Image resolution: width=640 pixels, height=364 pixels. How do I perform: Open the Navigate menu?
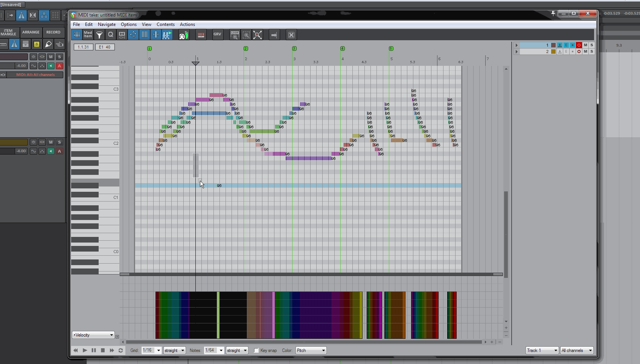[x=107, y=24]
